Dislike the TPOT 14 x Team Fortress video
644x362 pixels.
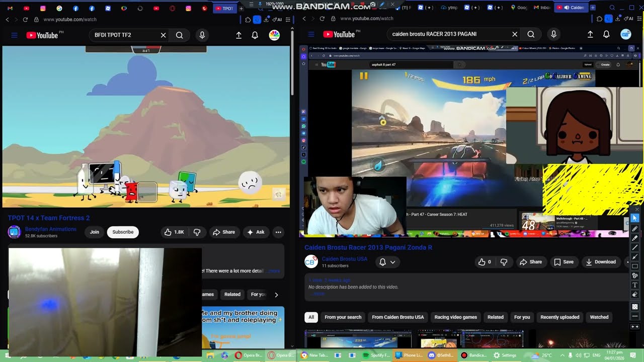pos(197,232)
